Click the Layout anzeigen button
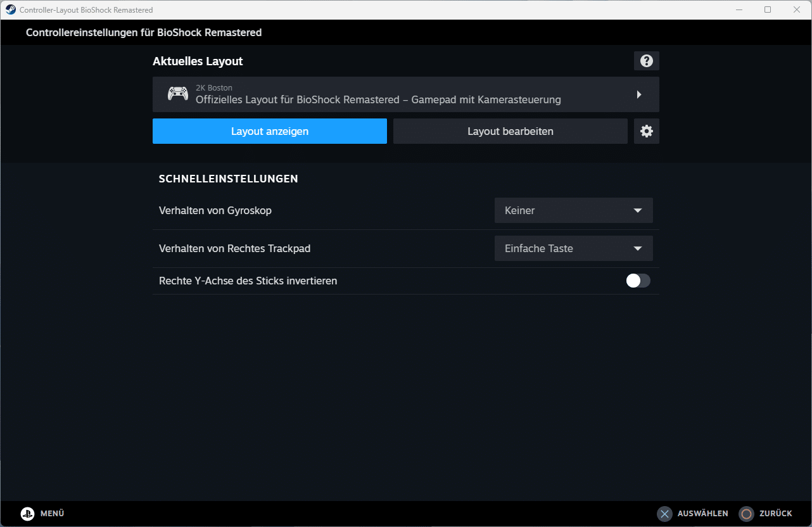Image resolution: width=812 pixels, height=527 pixels. click(x=269, y=131)
